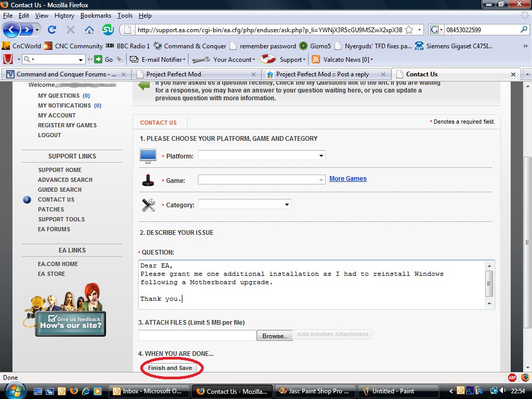Open the PATCHES support link
The width and height of the screenshot is (532, 399).
[51, 209]
